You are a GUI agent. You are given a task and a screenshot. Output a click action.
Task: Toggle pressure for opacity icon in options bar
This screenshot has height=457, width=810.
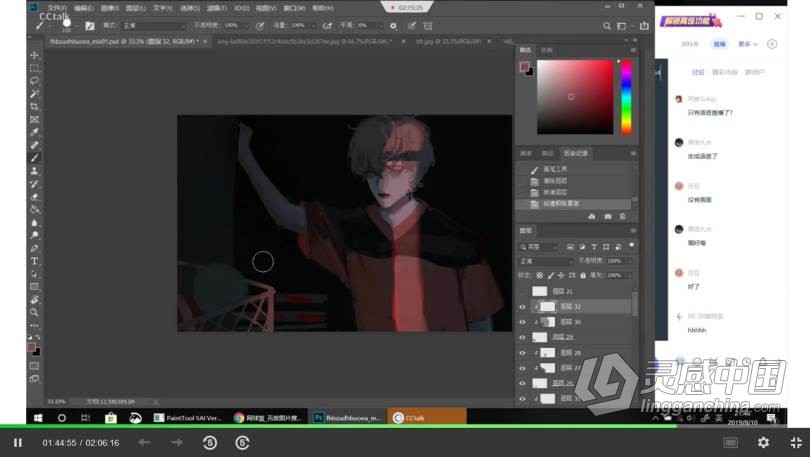[x=260, y=26]
